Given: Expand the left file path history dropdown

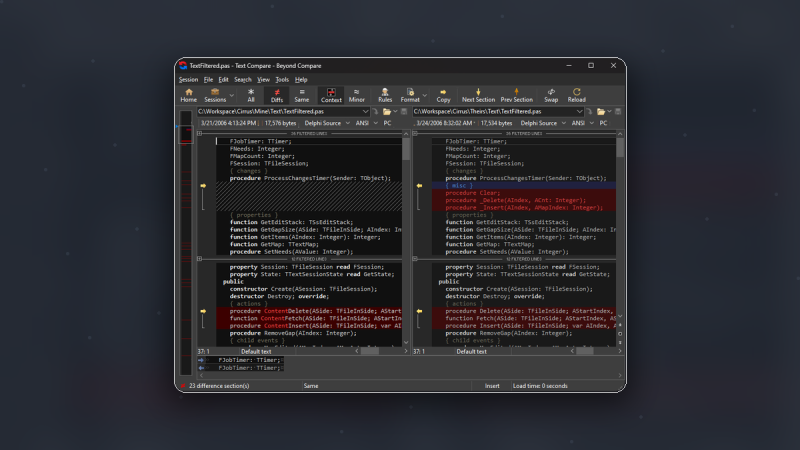Looking at the screenshot, I should [365, 111].
